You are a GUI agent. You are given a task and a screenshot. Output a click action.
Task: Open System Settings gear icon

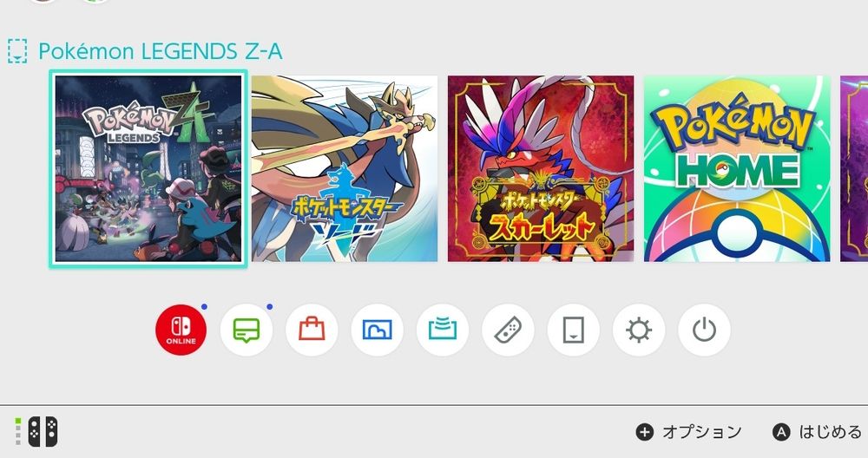[x=638, y=330]
